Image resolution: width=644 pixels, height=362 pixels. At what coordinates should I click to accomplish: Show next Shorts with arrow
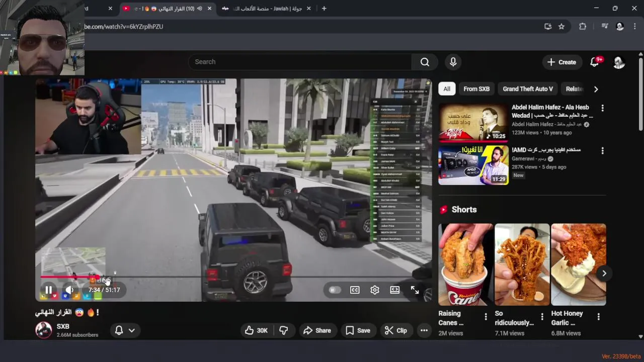click(x=604, y=274)
